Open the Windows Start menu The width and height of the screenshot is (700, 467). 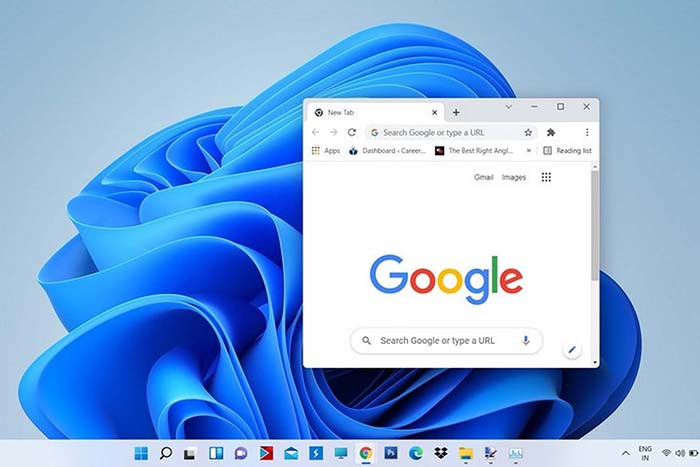tap(141, 454)
